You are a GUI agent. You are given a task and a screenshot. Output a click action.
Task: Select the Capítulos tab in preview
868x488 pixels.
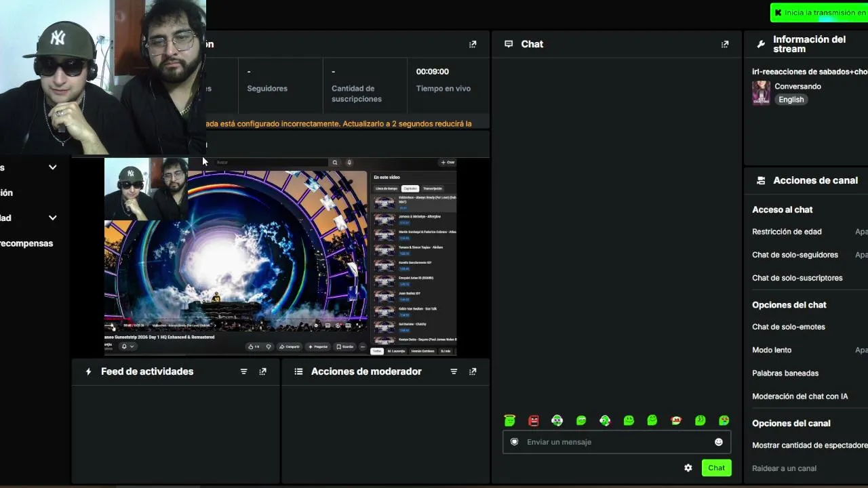click(410, 188)
